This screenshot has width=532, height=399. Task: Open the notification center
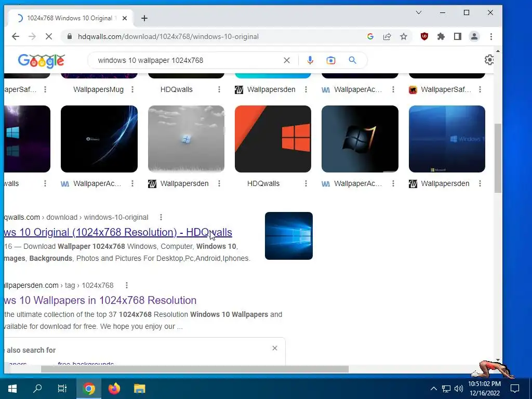[x=515, y=389]
